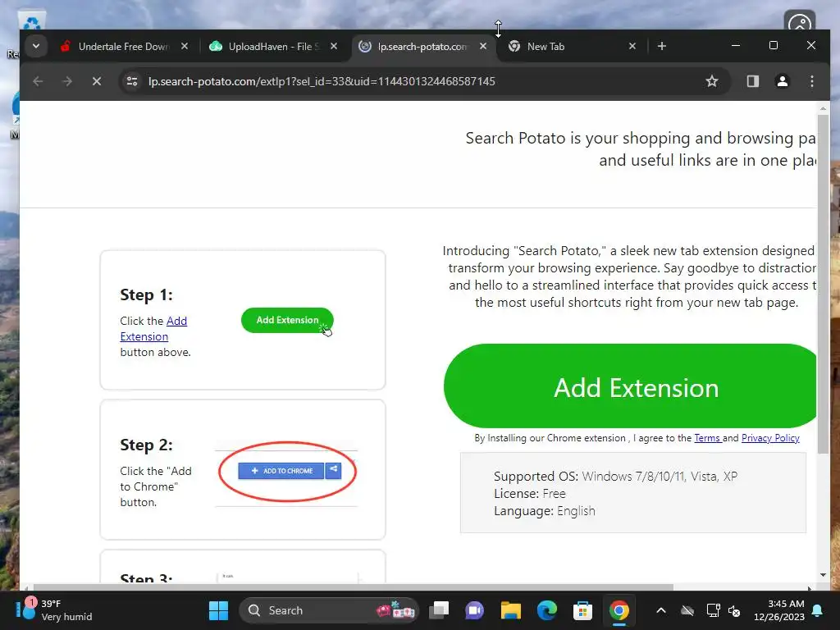Close the lp.search-potato.com tab
Viewport: 840px width, 630px height.
pos(483,47)
